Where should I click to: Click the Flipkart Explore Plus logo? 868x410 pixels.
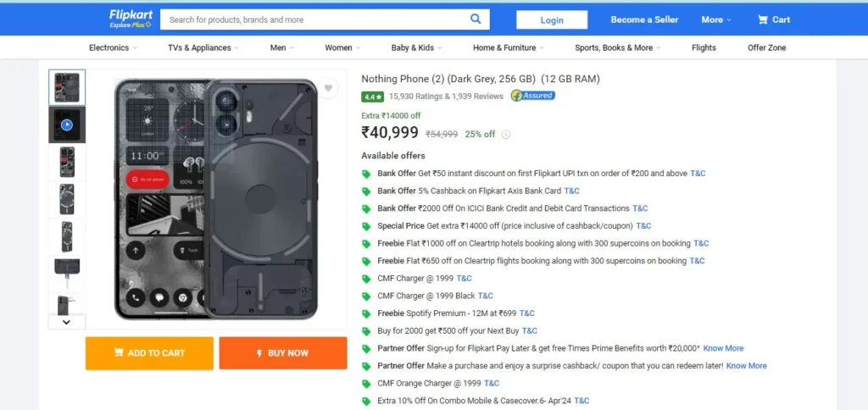click(131, 19)
